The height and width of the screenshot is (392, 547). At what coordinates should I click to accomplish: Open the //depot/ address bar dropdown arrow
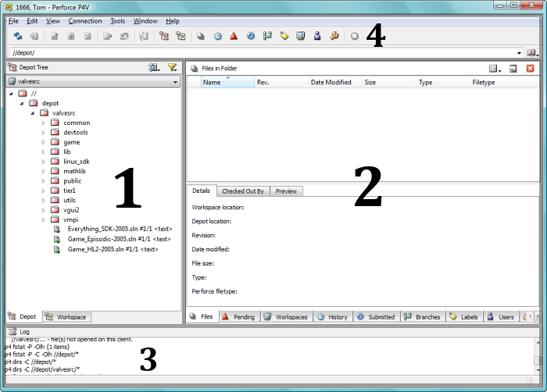pyautogui.click(x=519, y=53)
